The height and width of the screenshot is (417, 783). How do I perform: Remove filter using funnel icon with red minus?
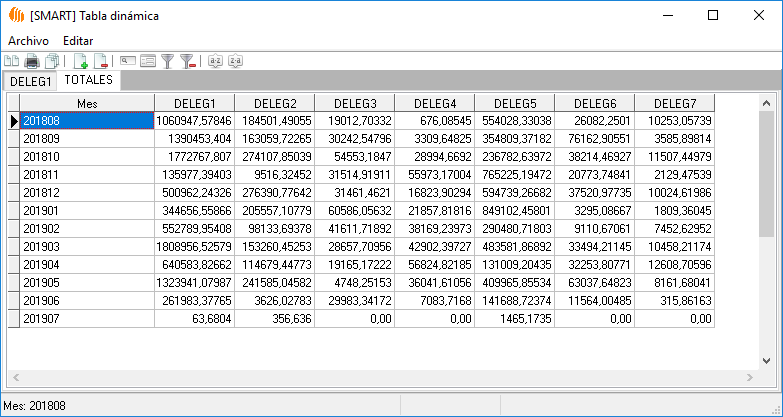(x=187, y=61)
